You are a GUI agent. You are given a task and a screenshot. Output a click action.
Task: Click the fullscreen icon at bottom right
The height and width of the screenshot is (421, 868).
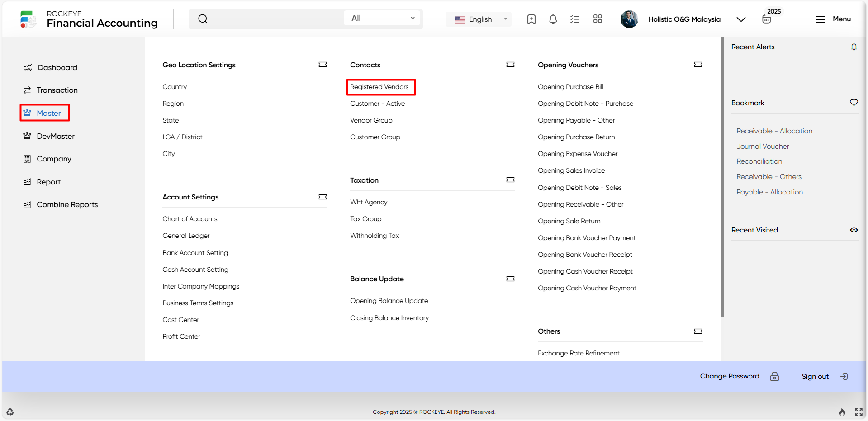[859, 412]
